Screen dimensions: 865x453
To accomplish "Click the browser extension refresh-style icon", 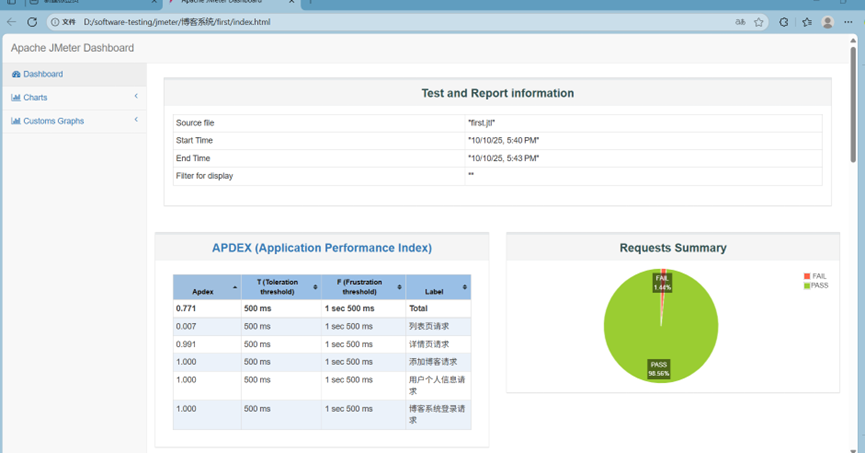I will [x=783, y=22].
